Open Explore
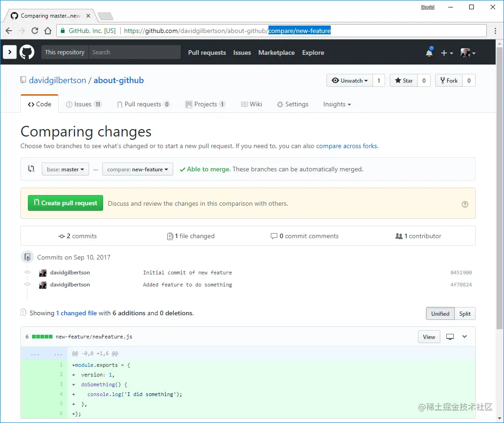The image size is (504, 423). pos(313,52)
